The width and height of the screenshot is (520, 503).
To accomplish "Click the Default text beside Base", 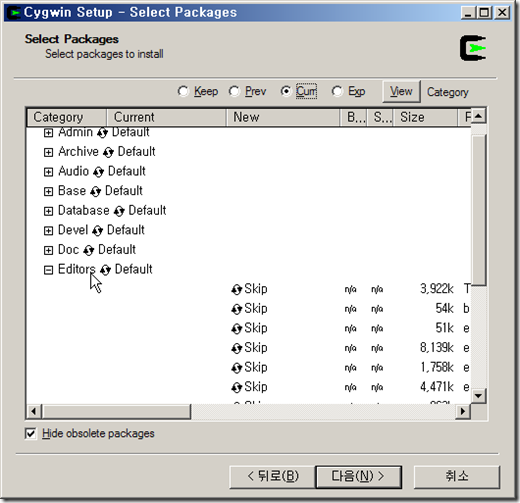I will pos(124,191).
